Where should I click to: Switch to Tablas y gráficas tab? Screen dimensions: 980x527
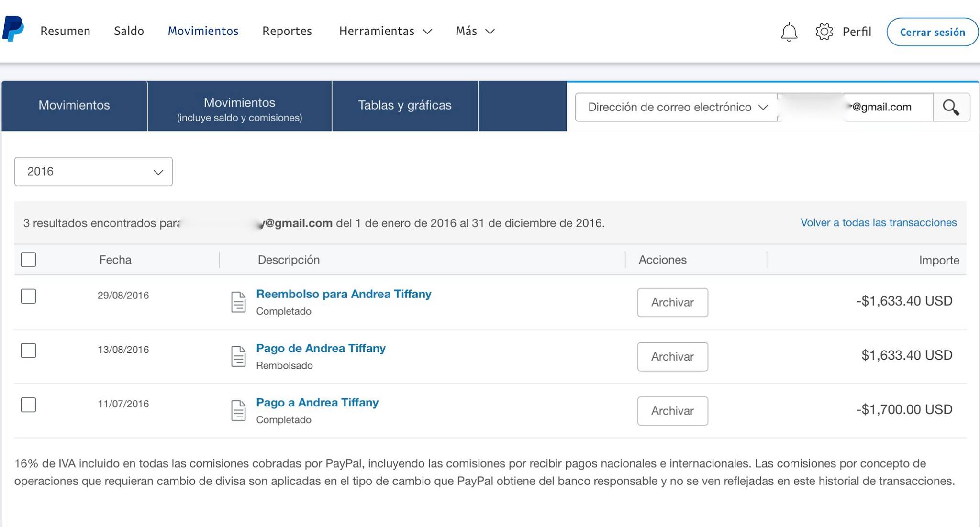[x=405, y=105]
